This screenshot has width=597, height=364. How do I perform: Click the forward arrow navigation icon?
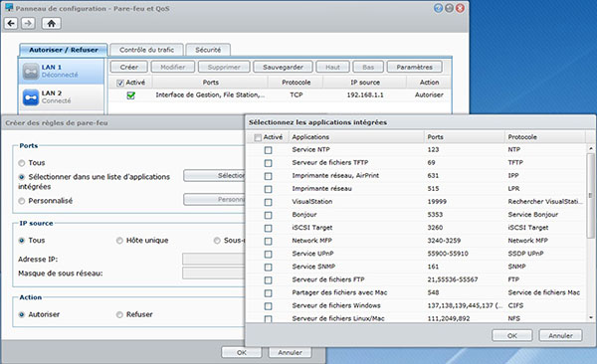(28, 24)
